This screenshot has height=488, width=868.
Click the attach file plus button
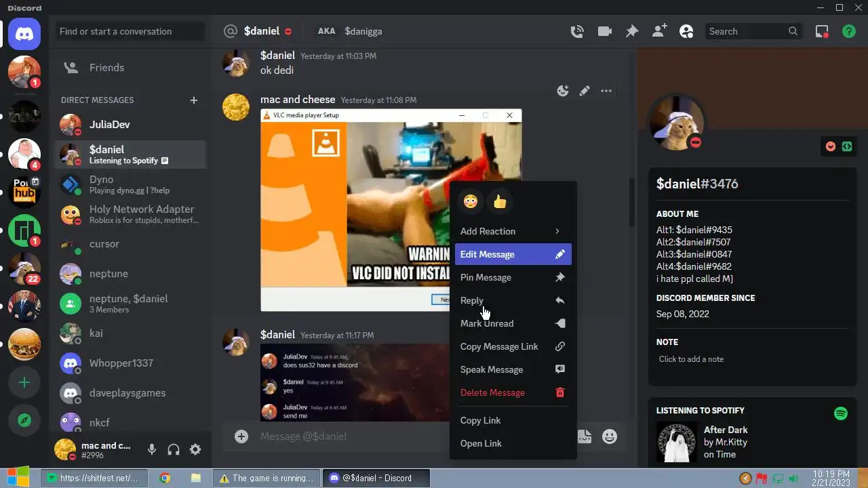click(x=241, y=436)
